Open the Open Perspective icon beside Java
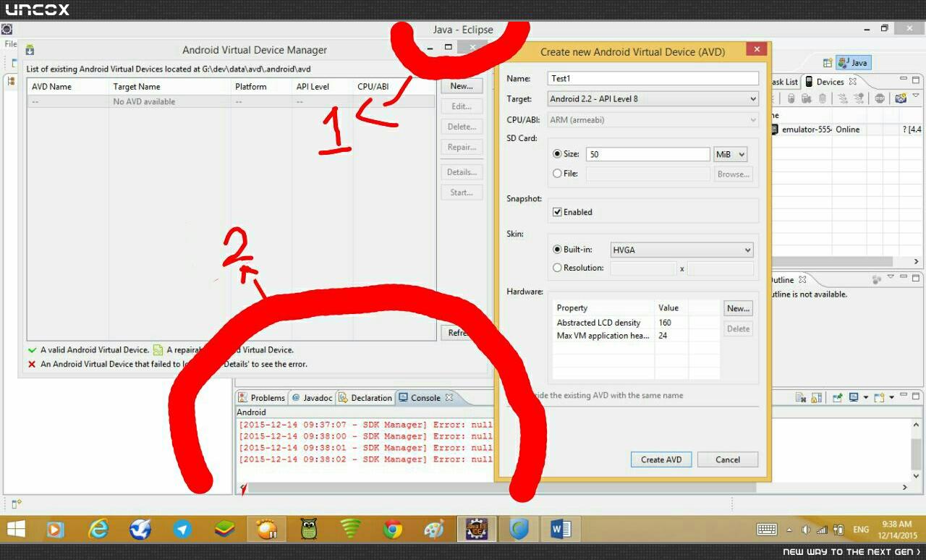Screen dimensions: 926x560 click(x=827, y=63)
